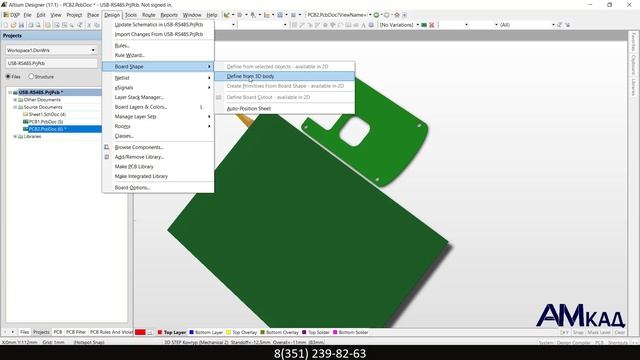Select PCB1.PcbDoc in the project tree
This screenshot has height=360, width=640.
pos(46,122)
